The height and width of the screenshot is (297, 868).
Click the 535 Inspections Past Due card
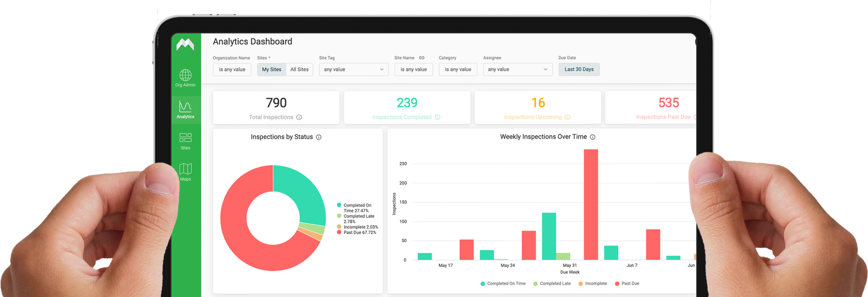click(651, 107)
